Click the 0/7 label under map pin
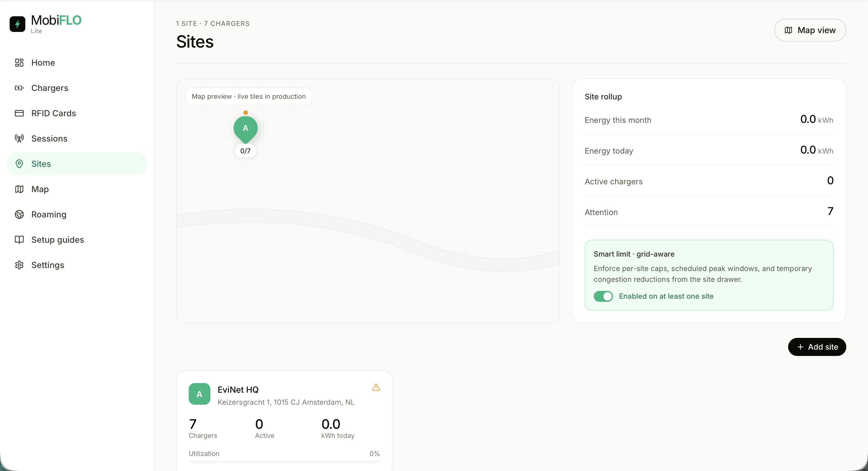Screen dimensions: 868x471 [x=245, y=151]
